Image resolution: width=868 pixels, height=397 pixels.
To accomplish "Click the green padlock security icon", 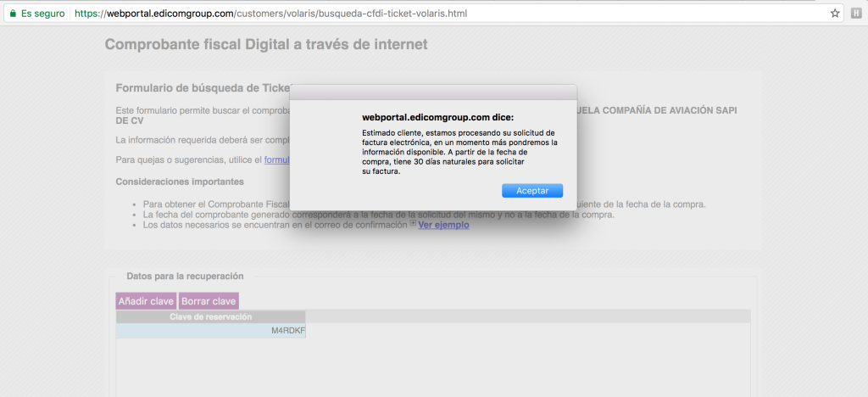I will click(x=14, y=14).
